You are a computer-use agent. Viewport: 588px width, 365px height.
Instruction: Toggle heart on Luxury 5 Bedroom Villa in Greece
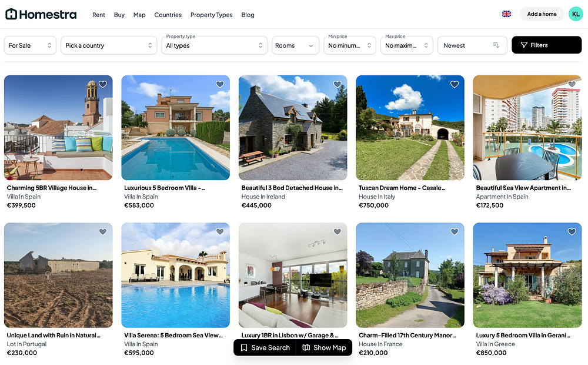pyautogui.click(x=572, y=232)
